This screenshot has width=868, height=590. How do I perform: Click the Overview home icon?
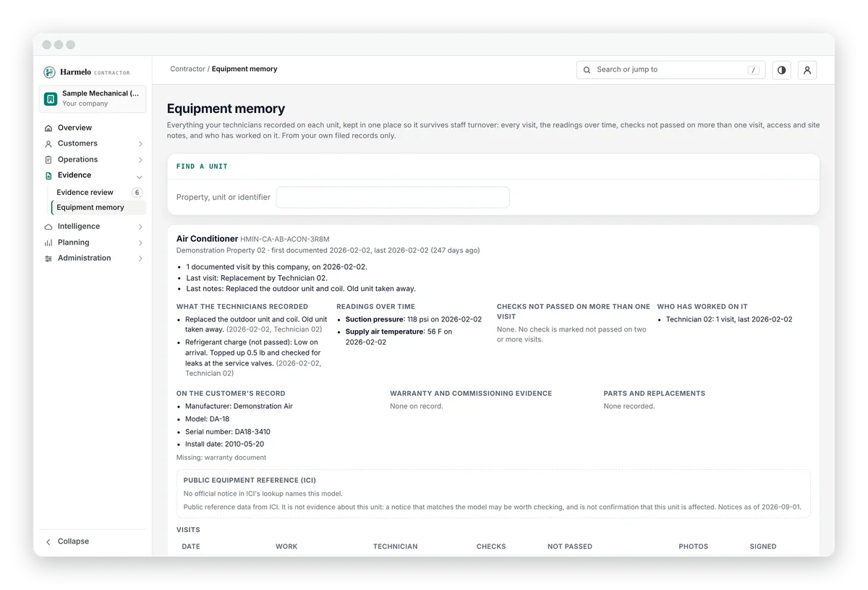pos(48,128)
